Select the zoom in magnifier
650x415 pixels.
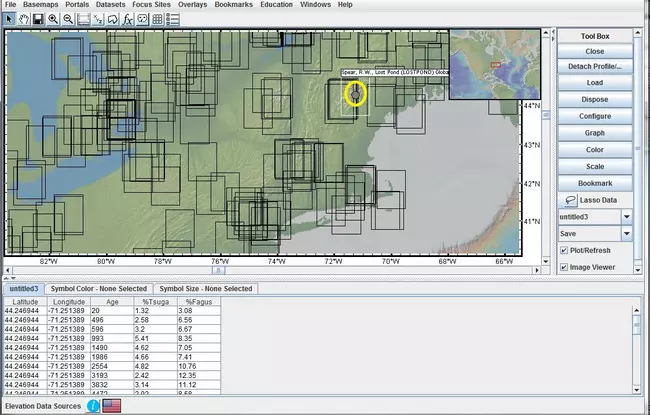pos(54,19)
